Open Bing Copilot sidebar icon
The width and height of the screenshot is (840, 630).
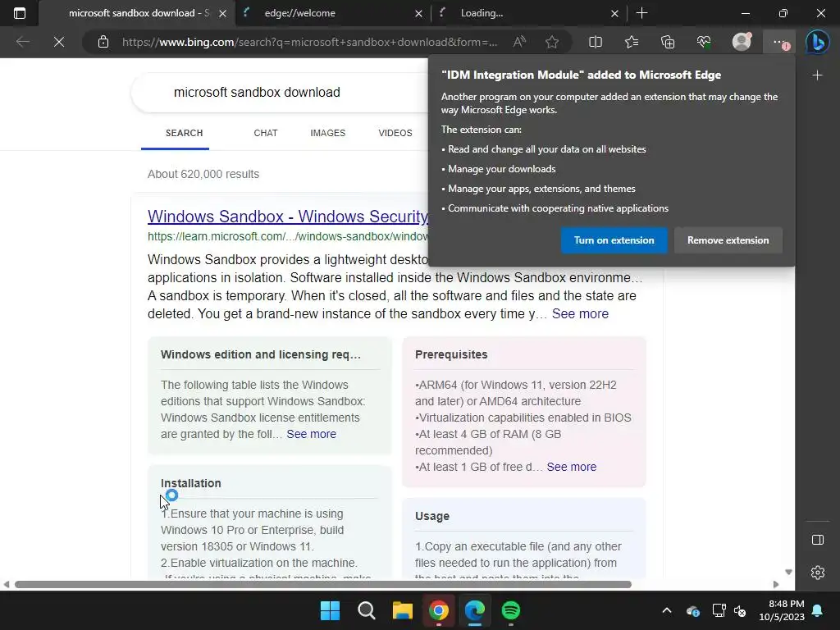point(818,42)
